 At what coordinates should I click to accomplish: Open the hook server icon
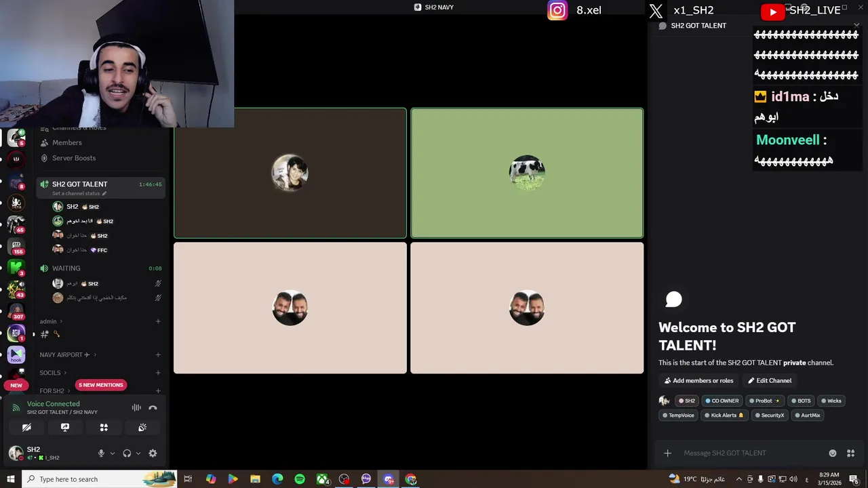(x=16, y=354)
